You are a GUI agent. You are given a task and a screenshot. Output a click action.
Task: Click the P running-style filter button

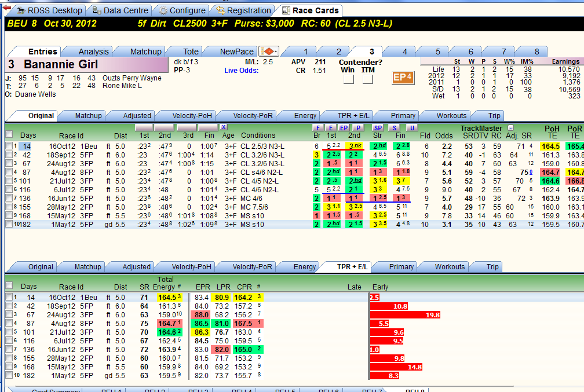[x=358, y=128]
